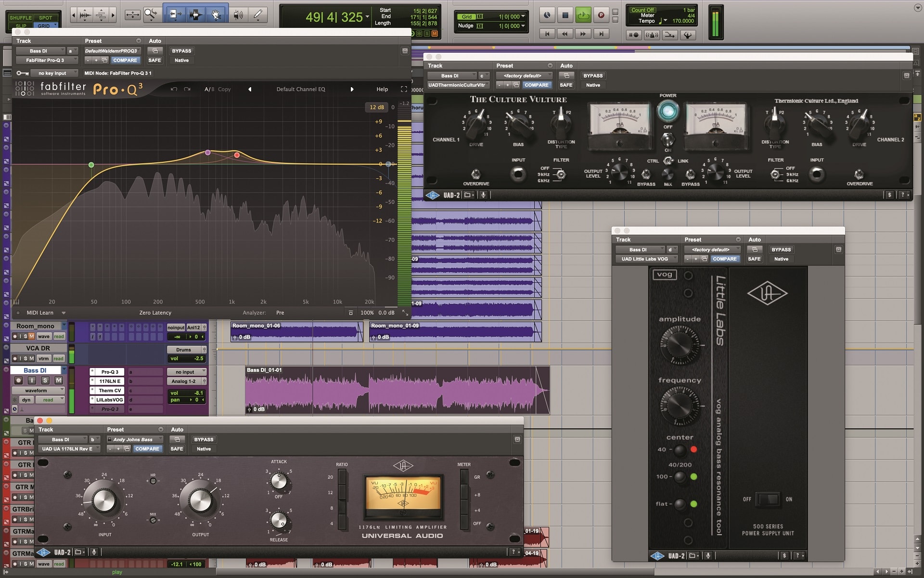Click the Fast Forward transport button
The height and width of the screenshot is (578, 924).
(x=583, y=34)
